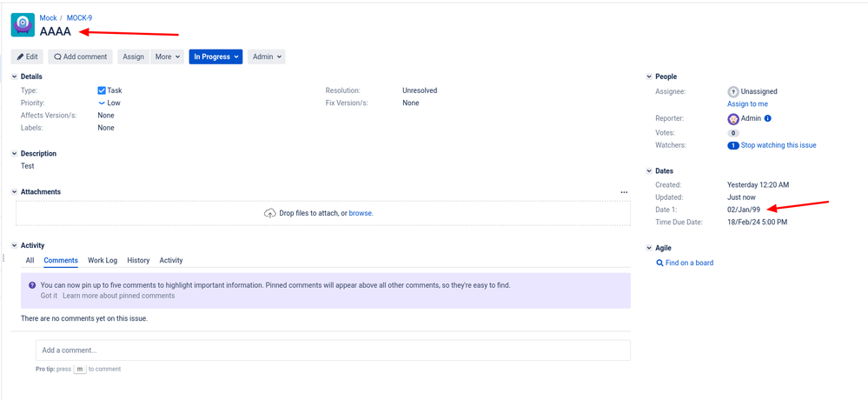Click the Unassigned assignee avatar icon
868x400 pixels.
coord(733,91)
